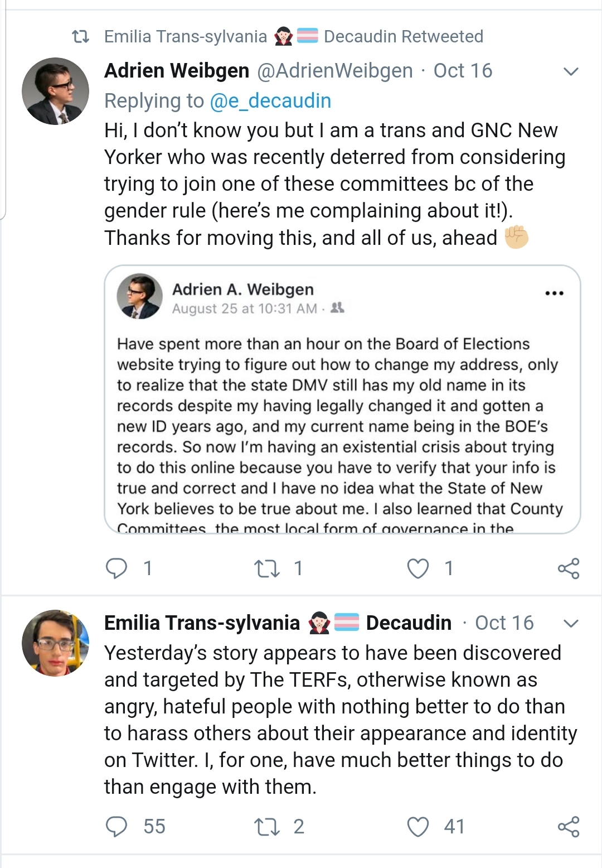Click Emilia's Oct 16 tweet timestamp
Screen dimensions: 602x868
click(504, 623)
